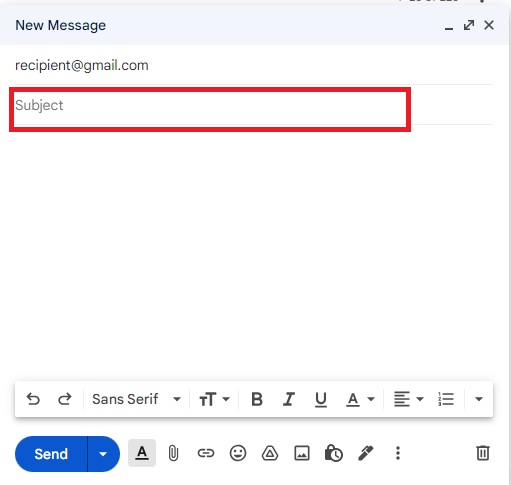Attach a file with the paperclip icon
This screenshot has height=485, width=511.
pos(173,453)
